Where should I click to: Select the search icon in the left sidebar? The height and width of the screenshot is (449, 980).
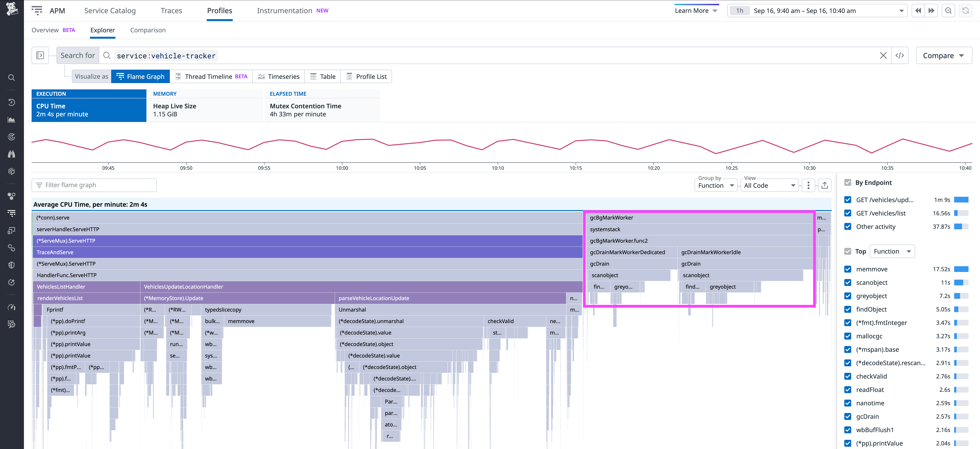(11, 77)
